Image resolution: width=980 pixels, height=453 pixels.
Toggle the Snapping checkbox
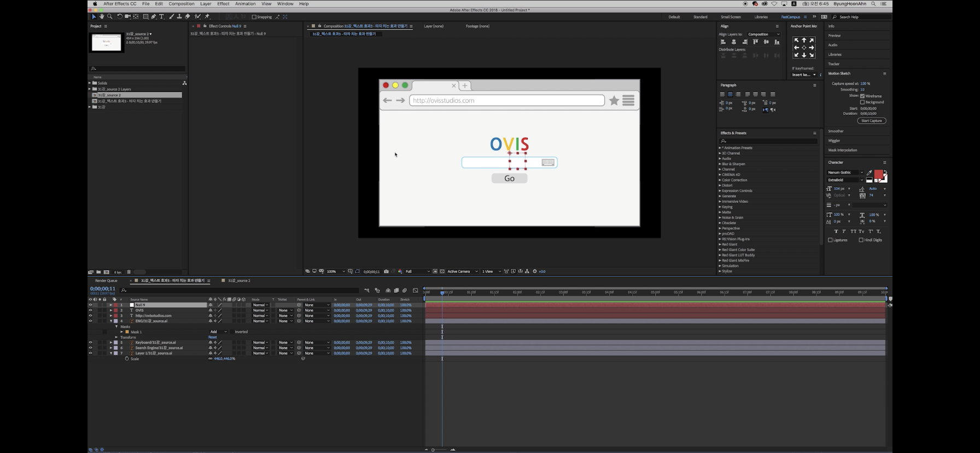254,17
